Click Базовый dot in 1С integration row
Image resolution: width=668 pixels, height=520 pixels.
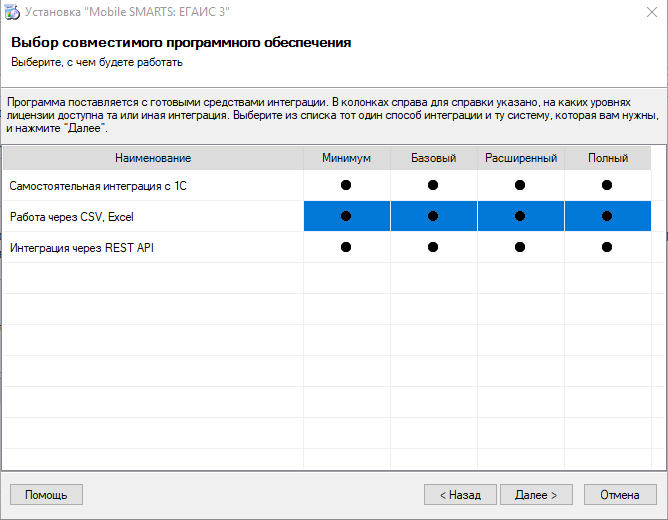pyautogui.click(x=433, y=185)
